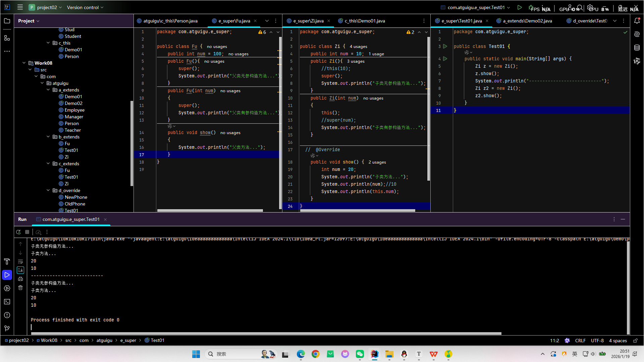644x362 pixels.
Task: Click the CRLF line separator button
Action: [x=580, y=341]
